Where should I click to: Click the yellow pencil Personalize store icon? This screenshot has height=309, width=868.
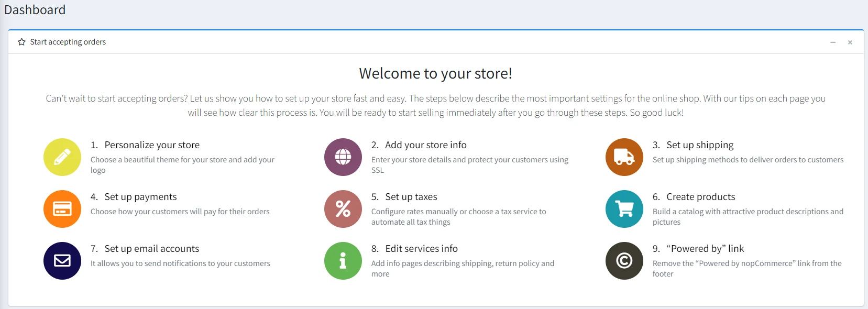(62, 157)
